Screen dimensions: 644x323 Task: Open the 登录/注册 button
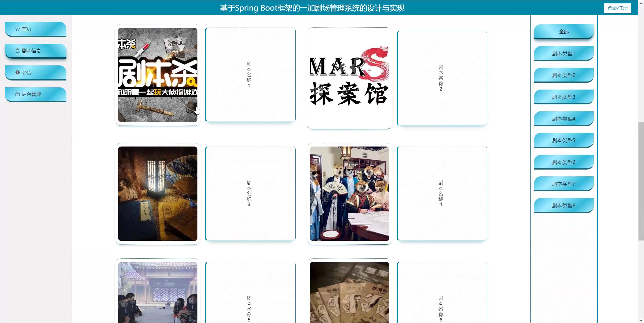(x=617, y=8)
